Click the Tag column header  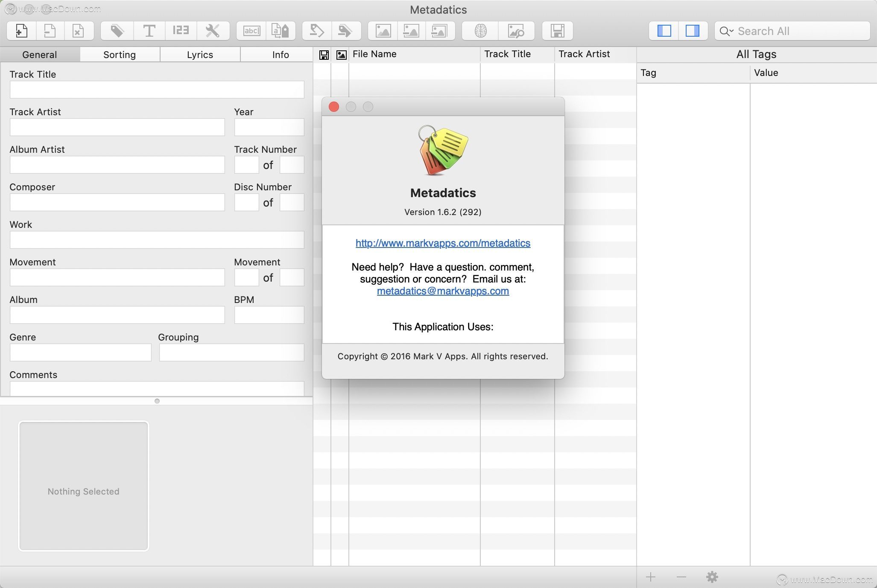(693, 73)
